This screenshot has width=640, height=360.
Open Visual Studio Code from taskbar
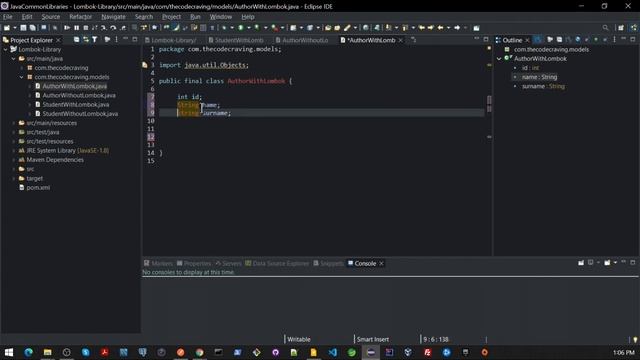(333, 352)
